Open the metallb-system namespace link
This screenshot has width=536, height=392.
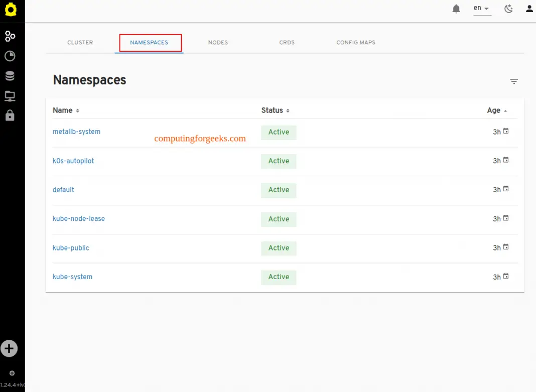click(x=76, y=132)
